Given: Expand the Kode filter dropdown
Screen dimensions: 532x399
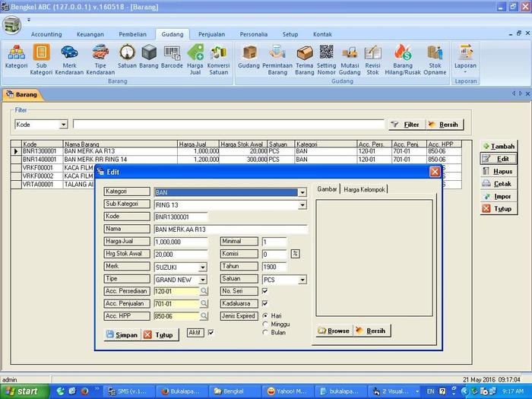Looking at the screenshot, I should (x=63, y=124).
